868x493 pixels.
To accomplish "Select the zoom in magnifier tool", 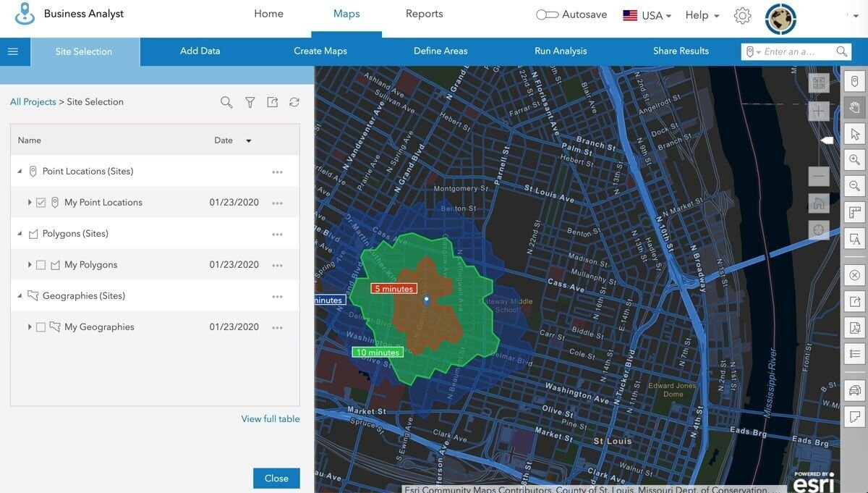I will tap(854, 160).
